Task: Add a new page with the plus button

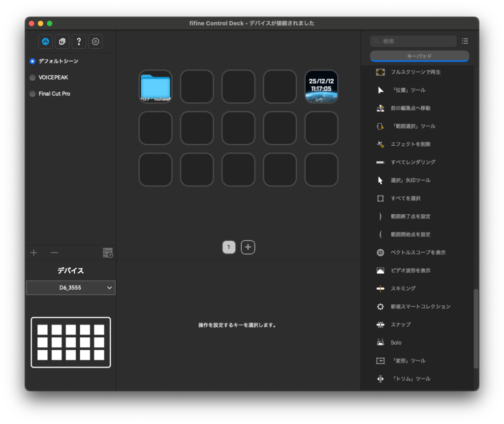Action: coord(248,247)
